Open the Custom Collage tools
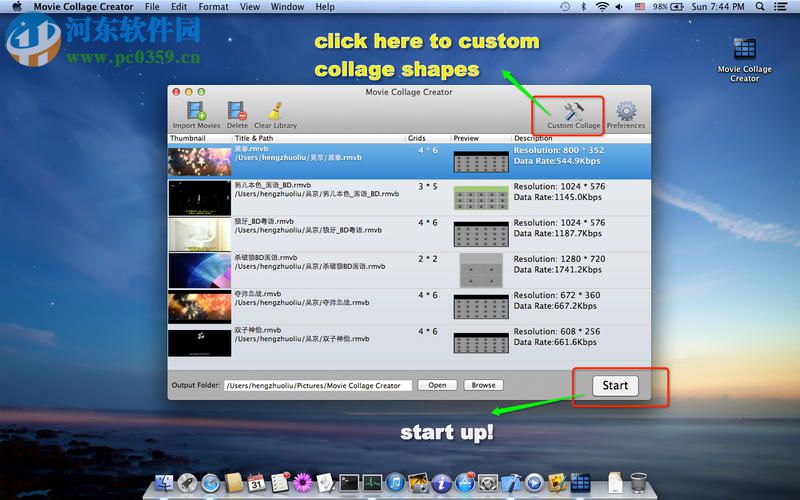800x500 pixels. coord(573,115)
